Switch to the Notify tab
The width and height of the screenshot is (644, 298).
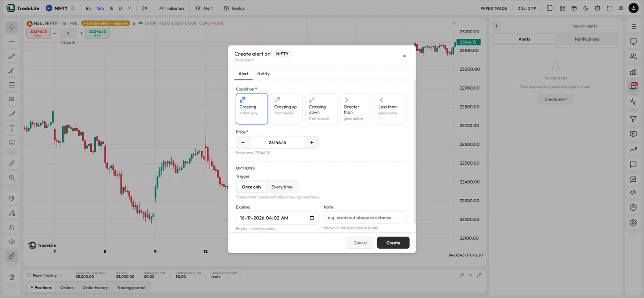click(263, 74)
